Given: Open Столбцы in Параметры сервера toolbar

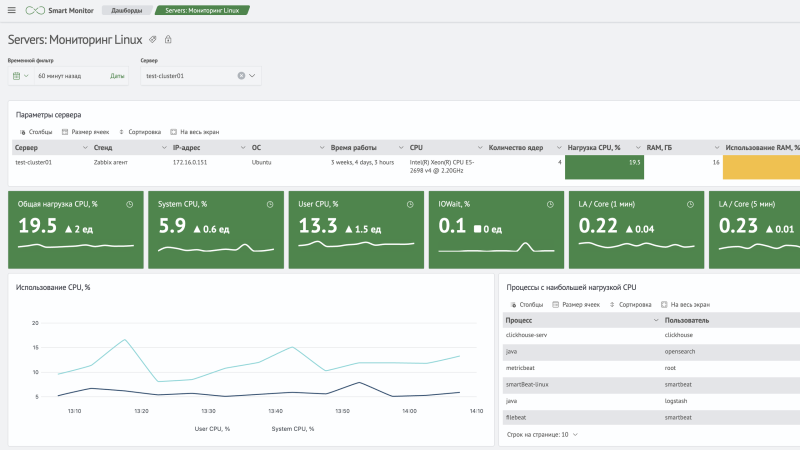Looking at the screenshot, I should coord(36,132).
